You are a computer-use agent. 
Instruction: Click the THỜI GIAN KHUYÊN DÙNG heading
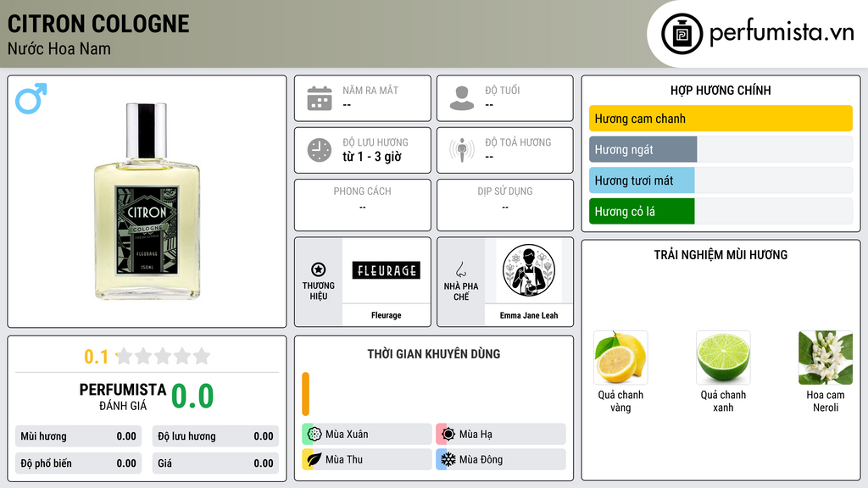[x=433, y=353]
